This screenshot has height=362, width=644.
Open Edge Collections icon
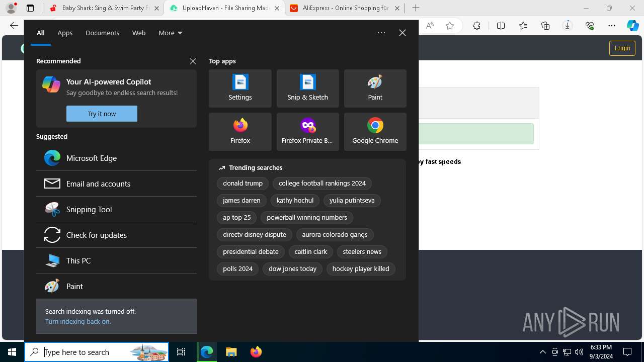pos(545,26)
